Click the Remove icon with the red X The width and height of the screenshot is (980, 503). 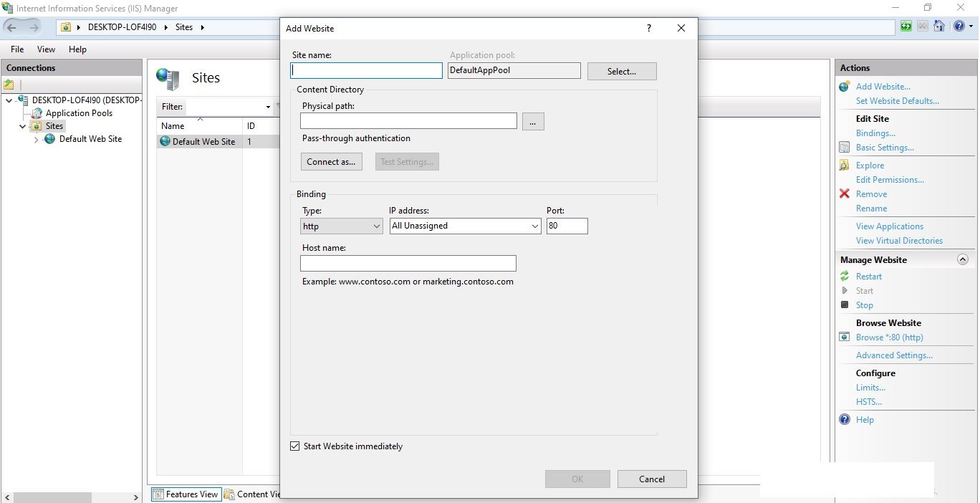coord(844,193)
